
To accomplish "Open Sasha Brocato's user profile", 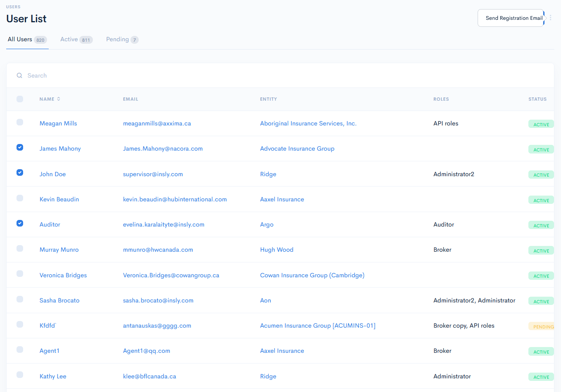I will 59,300.
